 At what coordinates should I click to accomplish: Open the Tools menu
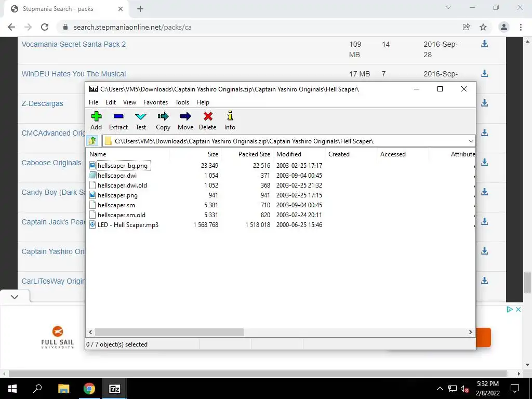182,102
